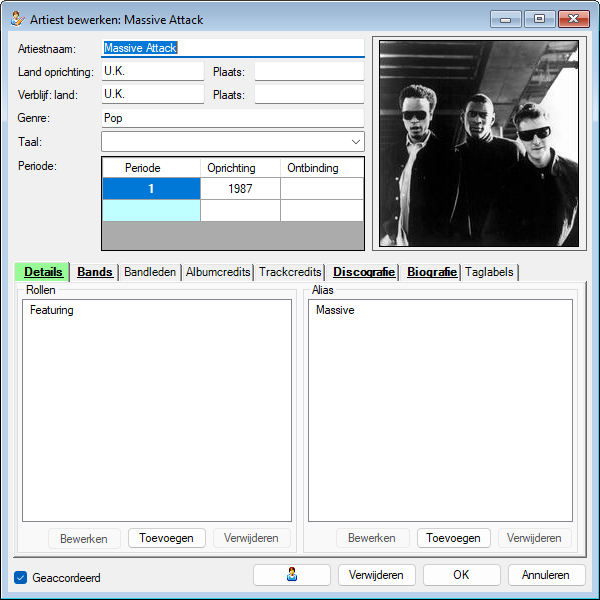Click the Oprichting value 1987

pyautogui.click(x=240, y=188)
